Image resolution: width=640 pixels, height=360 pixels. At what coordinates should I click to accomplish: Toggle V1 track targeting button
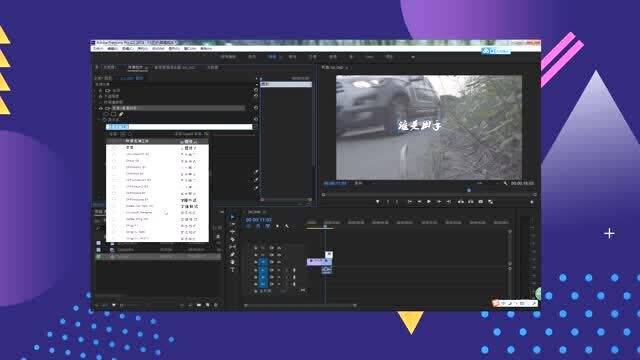(x=263, y=262)
